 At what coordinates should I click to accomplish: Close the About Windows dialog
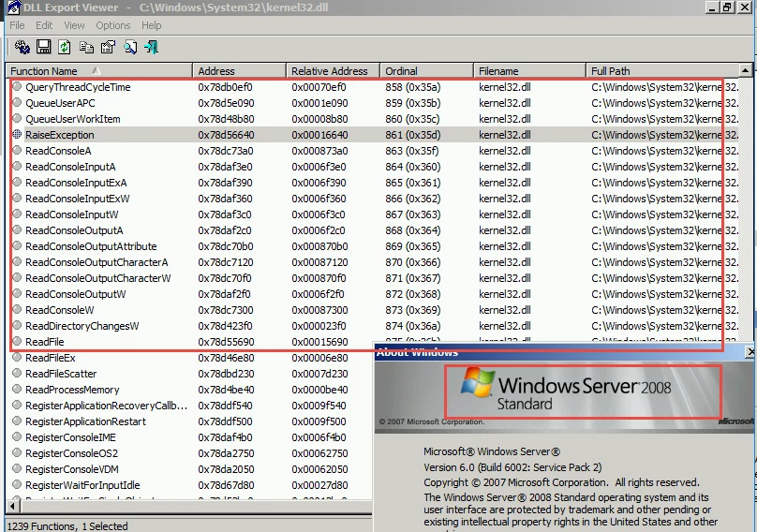(x=750, y=352)
